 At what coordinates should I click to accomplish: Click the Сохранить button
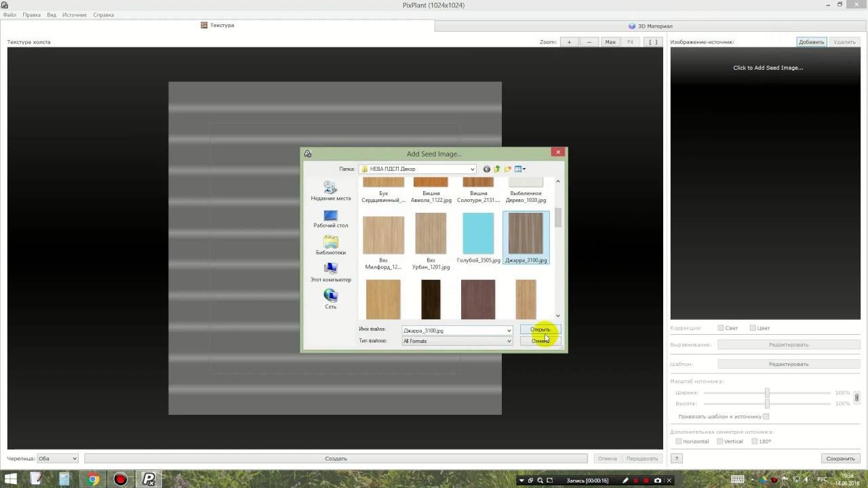pos(840,458)
